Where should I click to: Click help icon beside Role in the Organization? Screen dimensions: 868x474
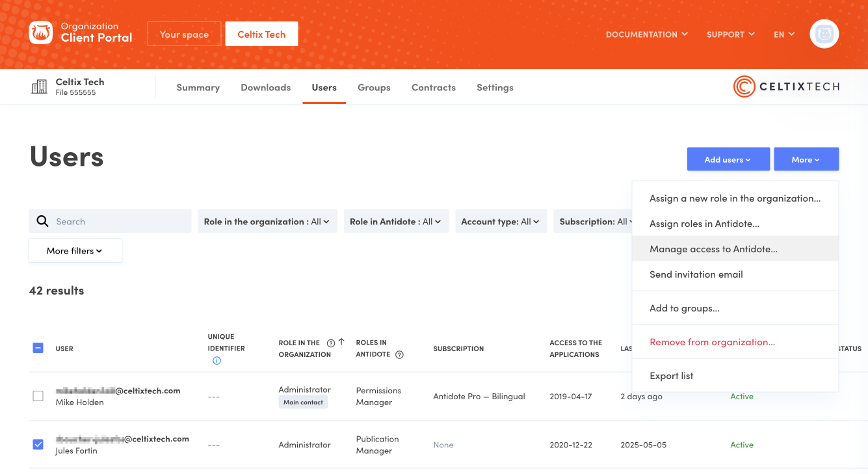click(330, 343)
